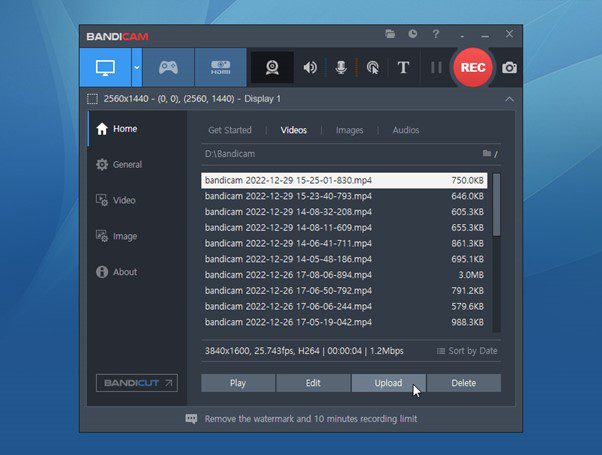Select bandicam 2022-12-29 14-08-11-609.mp4
The width and height of the screenshot is (602, 455).
(344, 228)
